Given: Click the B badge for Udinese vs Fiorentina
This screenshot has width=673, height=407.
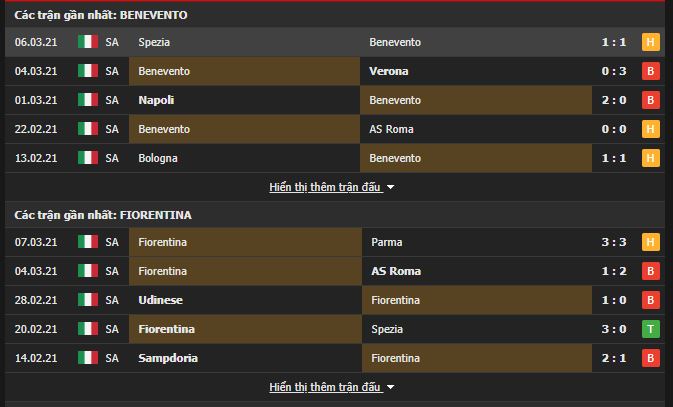Looking at the screenshot, I should coord(650,300).
